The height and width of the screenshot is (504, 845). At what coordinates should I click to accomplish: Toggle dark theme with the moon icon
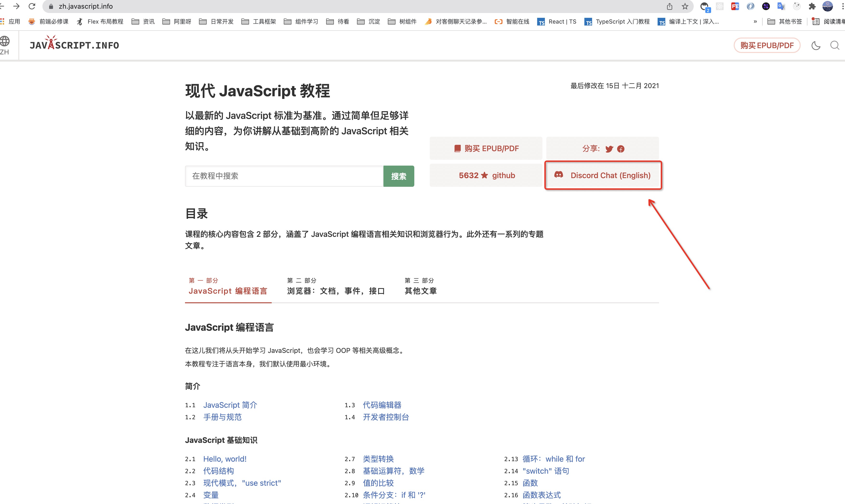pos(816,45)
